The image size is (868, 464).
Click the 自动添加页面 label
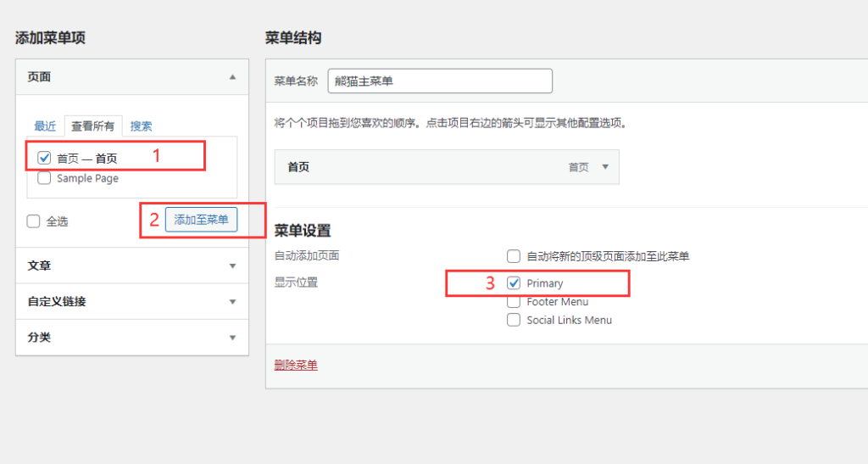point(307,256)
